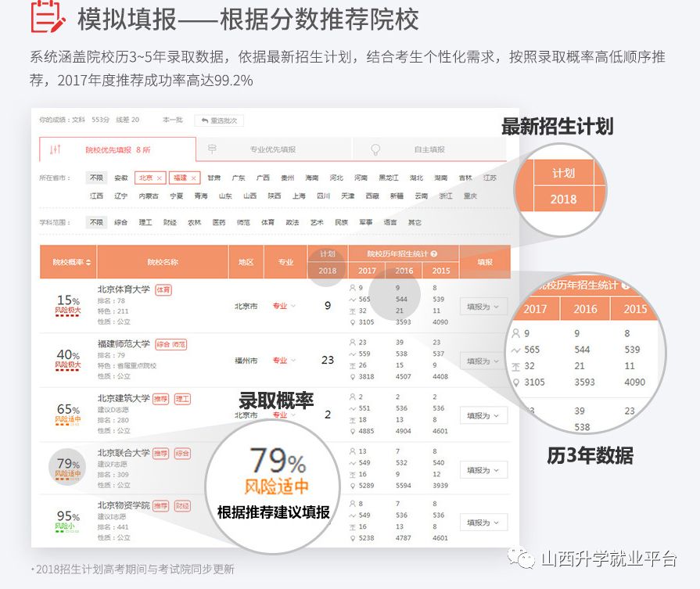Click the sliders icon in 院校优先填报 tab

pyautogui.click(x=56, y=149)
